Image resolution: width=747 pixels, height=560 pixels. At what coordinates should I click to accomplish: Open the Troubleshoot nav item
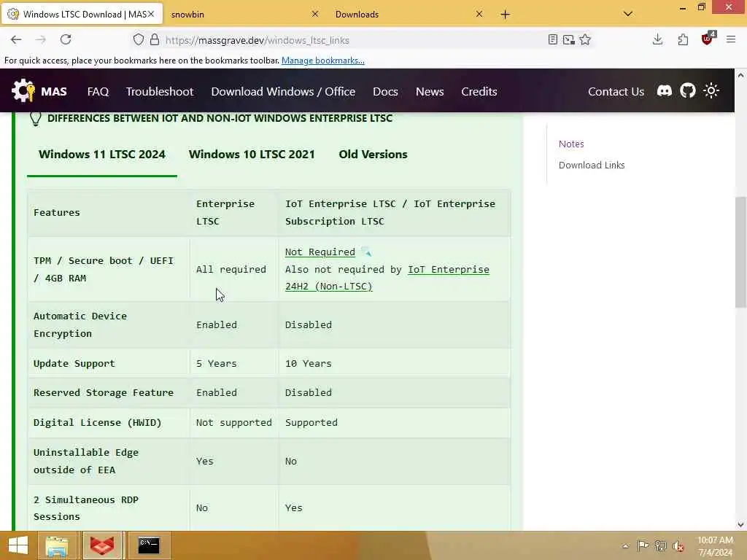click(x=160, y=91)
